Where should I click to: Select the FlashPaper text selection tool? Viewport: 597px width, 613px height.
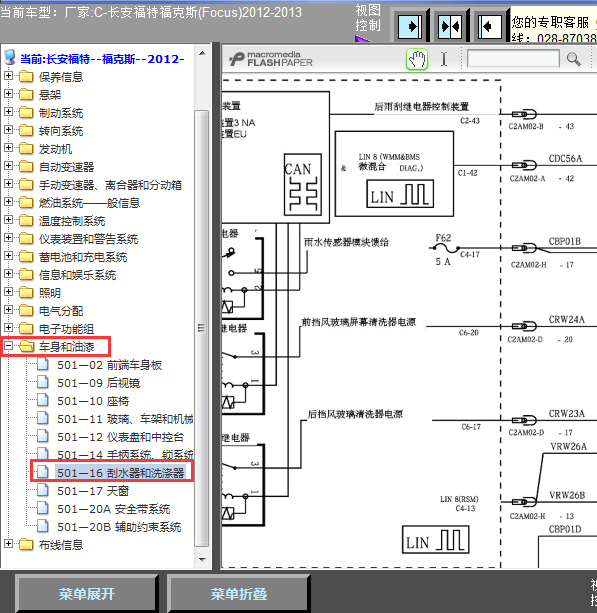[444, 59]
